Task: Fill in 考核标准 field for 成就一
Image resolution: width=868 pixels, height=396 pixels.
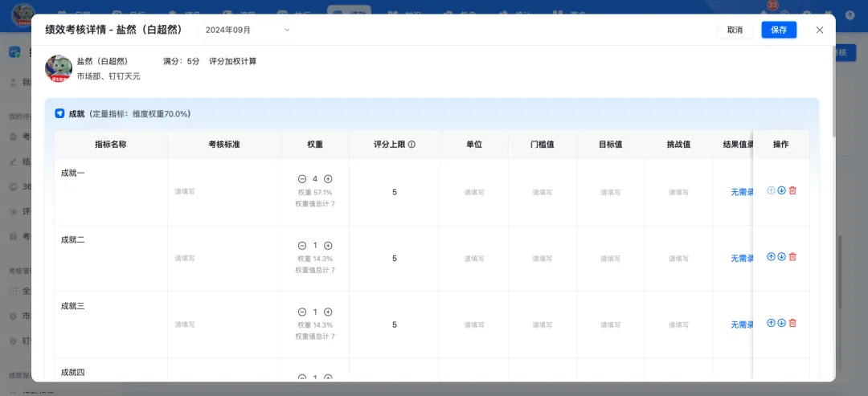Action: tap(224, 192)
